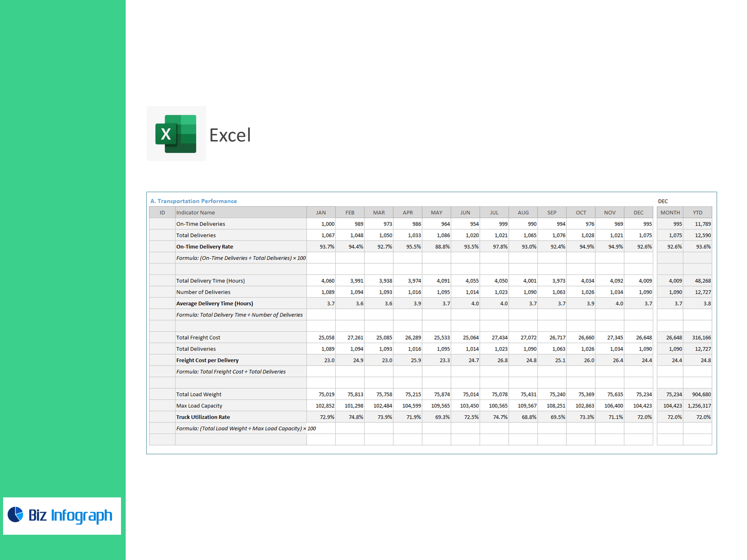Click the DEC month column header
747x560 pixels.
coord(638,213)
